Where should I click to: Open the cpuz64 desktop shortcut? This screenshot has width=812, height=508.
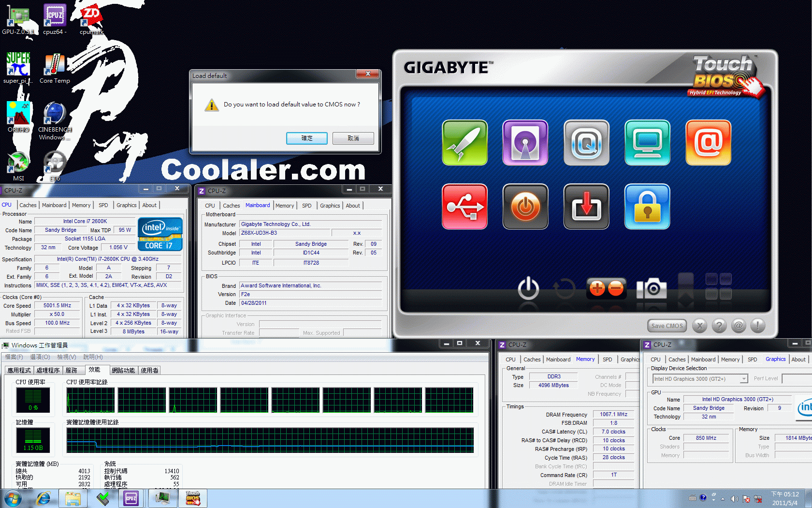coord(55,20)
